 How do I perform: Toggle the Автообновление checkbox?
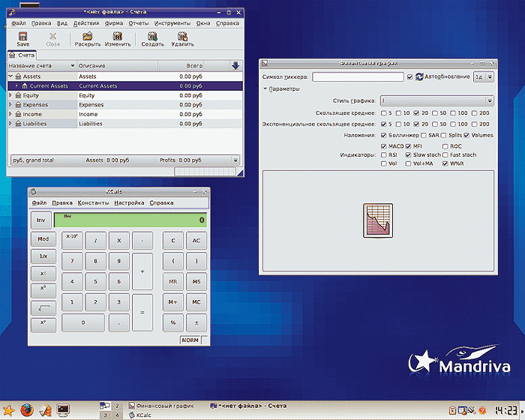pyautogui.click(x=409, y=77)
